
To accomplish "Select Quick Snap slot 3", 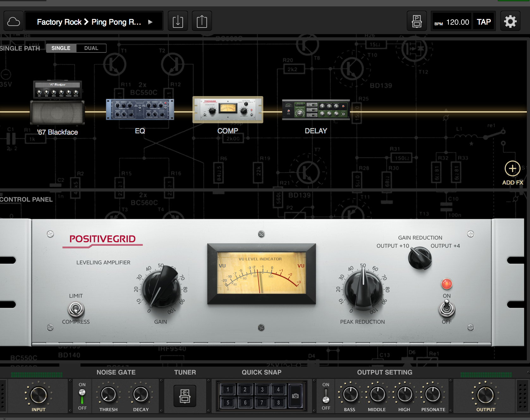I will point(262,389).
